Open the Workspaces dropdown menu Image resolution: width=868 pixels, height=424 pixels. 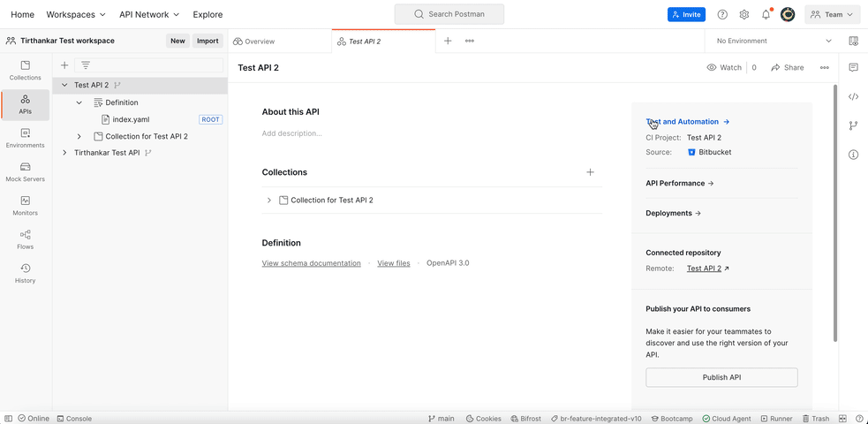click(76, 15)
